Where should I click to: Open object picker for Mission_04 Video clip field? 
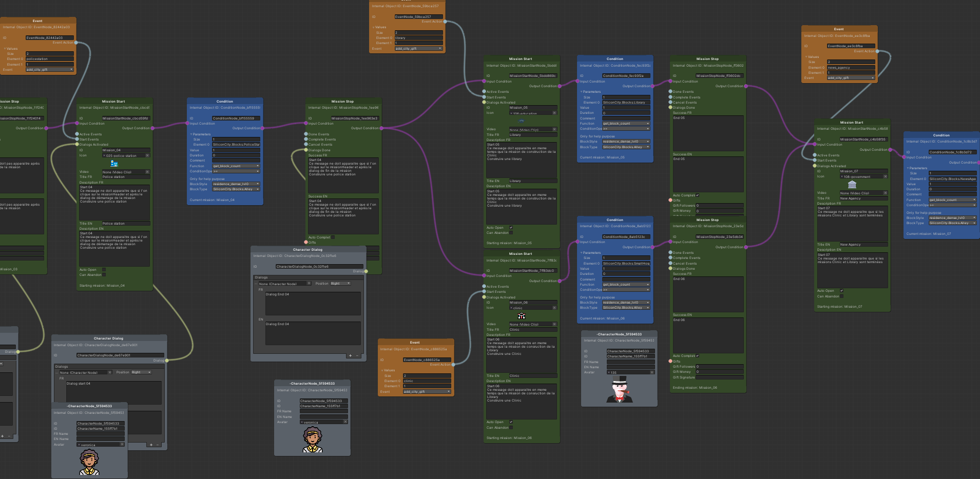click(x=147, y=172)
